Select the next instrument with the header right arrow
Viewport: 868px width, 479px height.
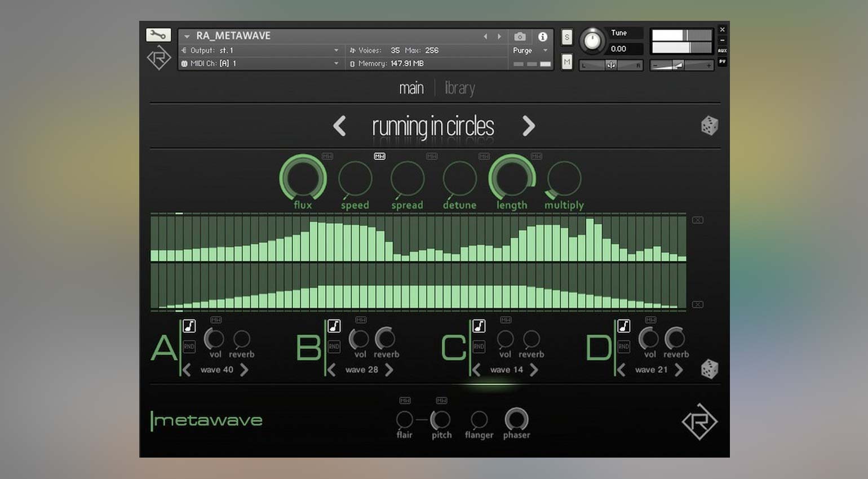[x=499, y=36]
